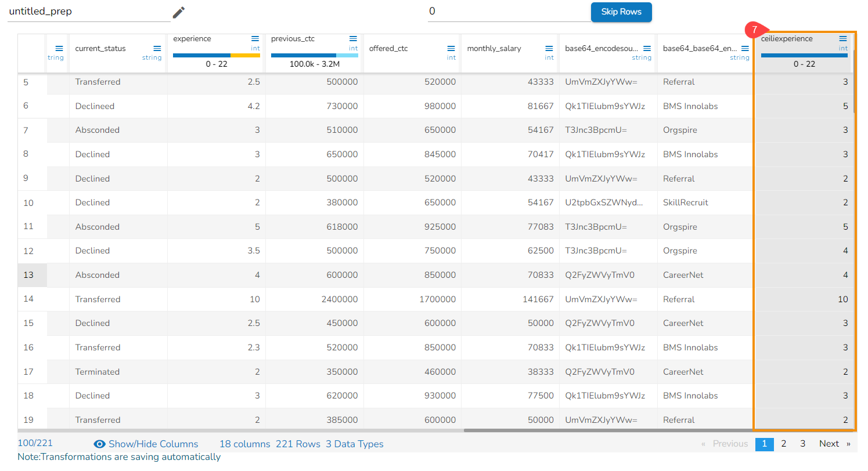The width and height of the screenshot is (868, 471).
Task: Click the previous_ctc distribution bar
Action: tap(314, 56)
